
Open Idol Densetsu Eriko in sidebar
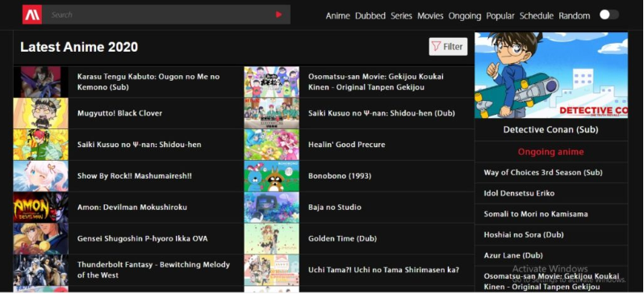519,193
